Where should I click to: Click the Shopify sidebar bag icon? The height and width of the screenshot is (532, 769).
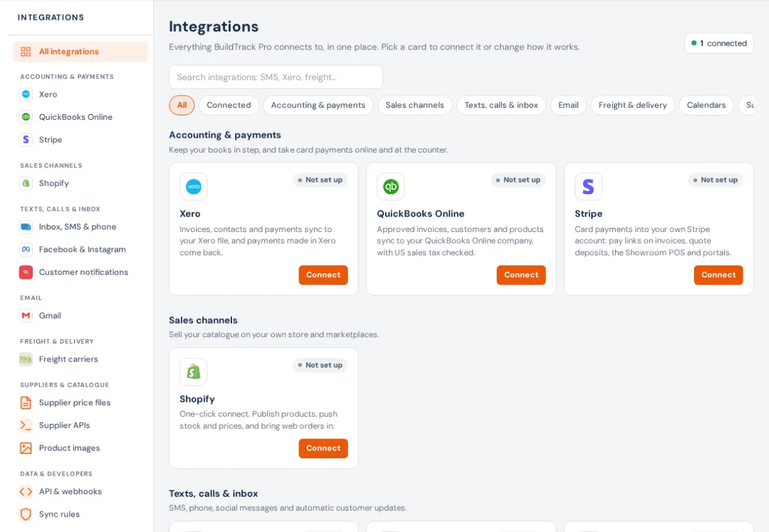coord(26,183)
